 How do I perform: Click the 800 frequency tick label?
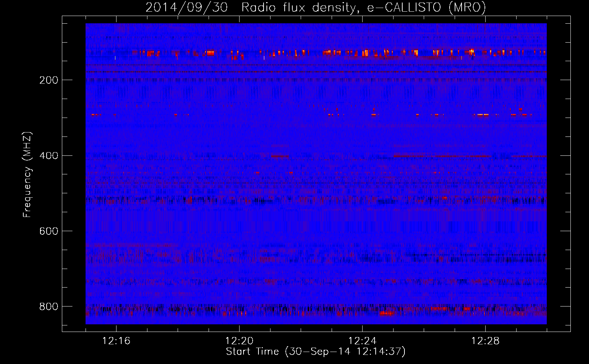48,307
